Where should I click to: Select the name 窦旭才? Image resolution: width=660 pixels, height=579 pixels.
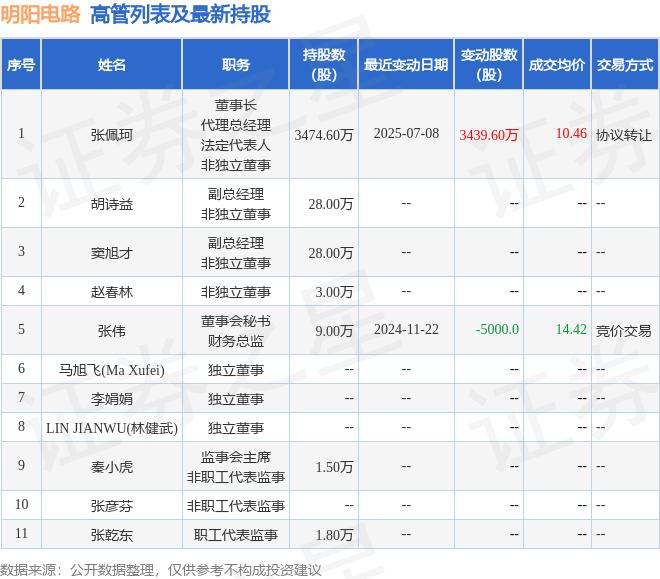pyautogui.click(x=112, y=253)
